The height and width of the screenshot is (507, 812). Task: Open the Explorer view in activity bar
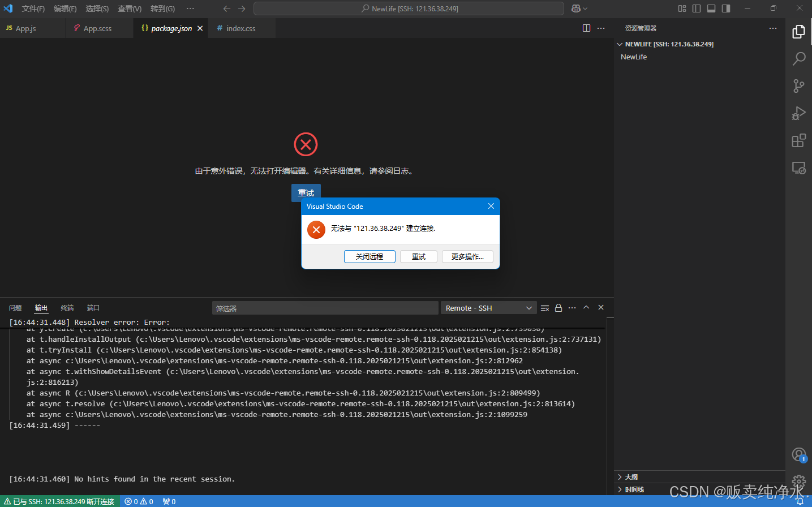(798, 32)
